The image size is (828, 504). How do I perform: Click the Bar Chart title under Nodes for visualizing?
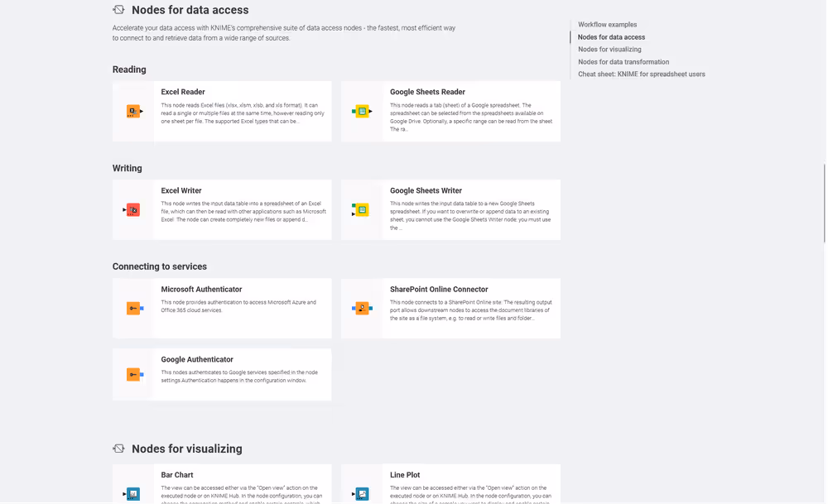pyautogui.click(x=177, y=474)
